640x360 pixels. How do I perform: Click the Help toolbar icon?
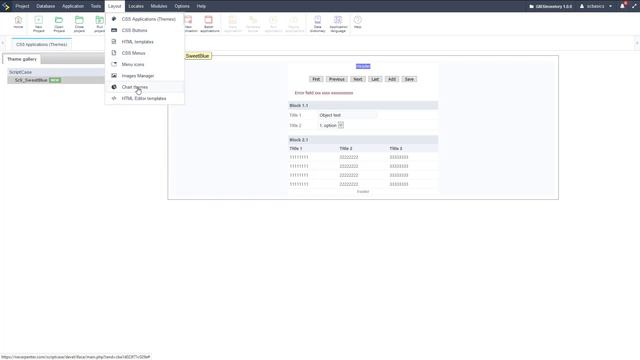[358, 22]
